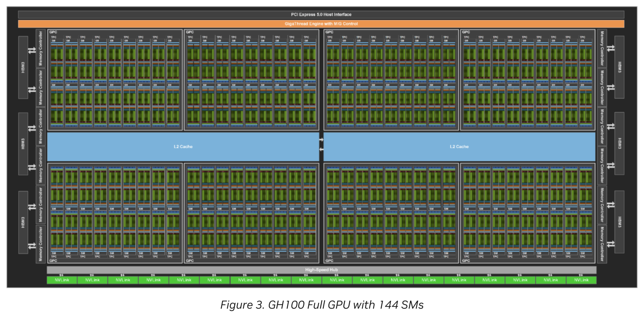This screenshot has width=644, height=314.
Task: Select the orange GigaThread Engine with MIG Control bar
Action: pos(321,24)
